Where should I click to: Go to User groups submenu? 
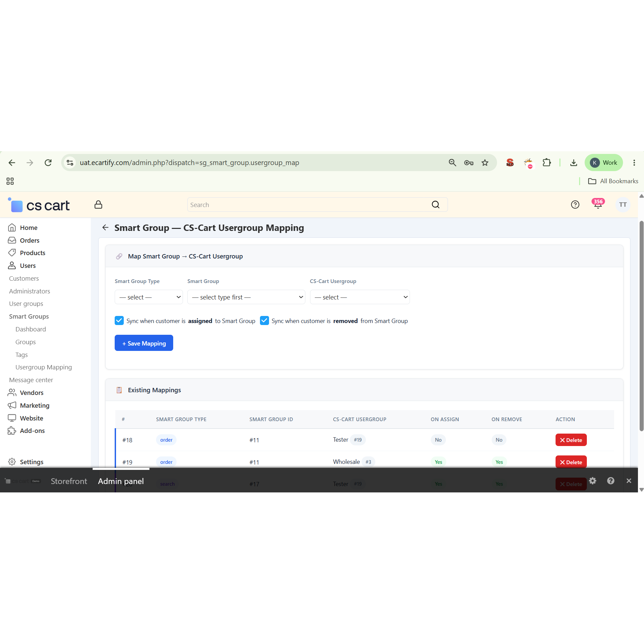26,304
